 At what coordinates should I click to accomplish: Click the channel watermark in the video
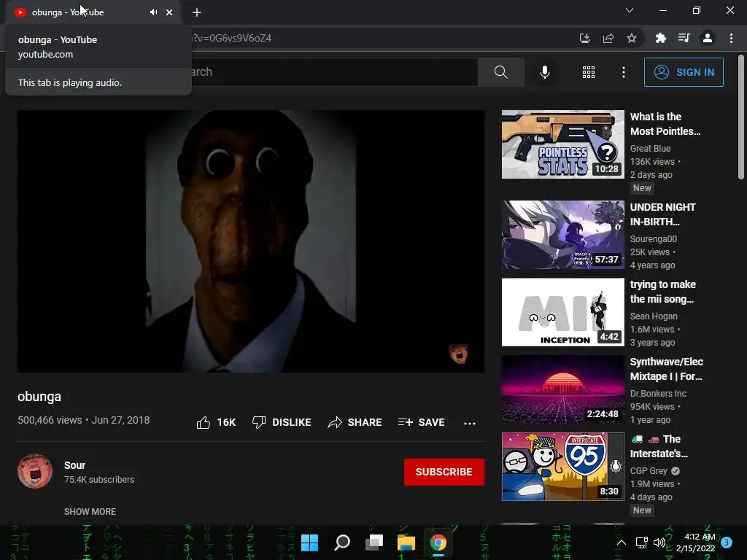click(459, 353)
